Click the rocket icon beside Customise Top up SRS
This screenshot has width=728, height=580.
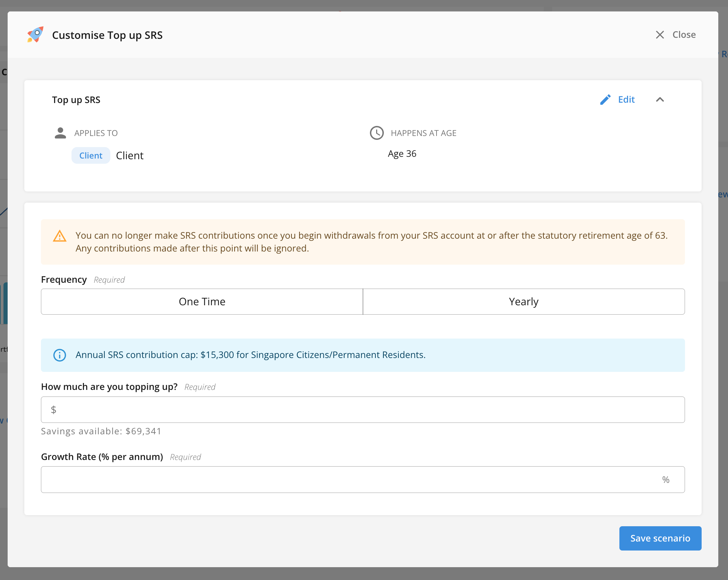click(35, 35)
